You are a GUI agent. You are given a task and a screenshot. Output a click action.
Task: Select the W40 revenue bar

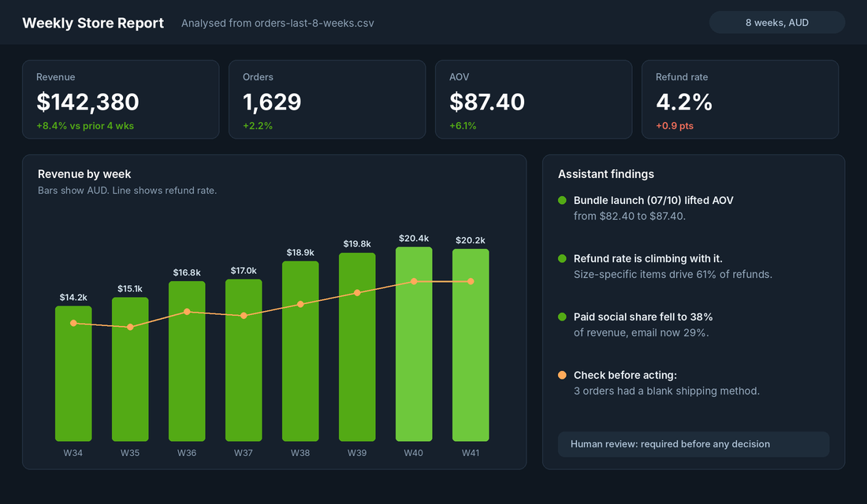click(414, 344)
